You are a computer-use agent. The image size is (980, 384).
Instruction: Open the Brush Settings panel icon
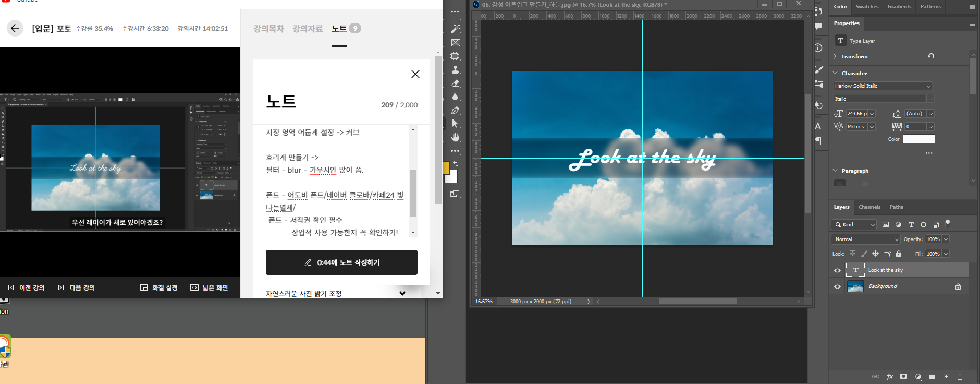point(818,69)
